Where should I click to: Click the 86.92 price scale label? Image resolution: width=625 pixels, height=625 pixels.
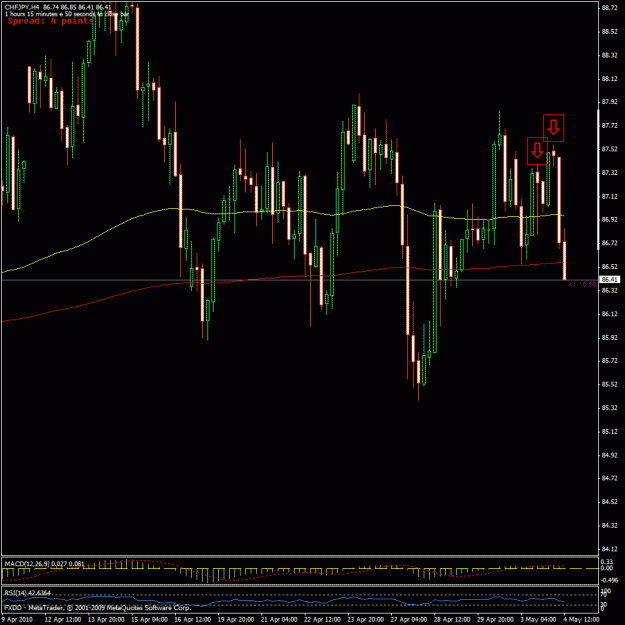(609, 219)
